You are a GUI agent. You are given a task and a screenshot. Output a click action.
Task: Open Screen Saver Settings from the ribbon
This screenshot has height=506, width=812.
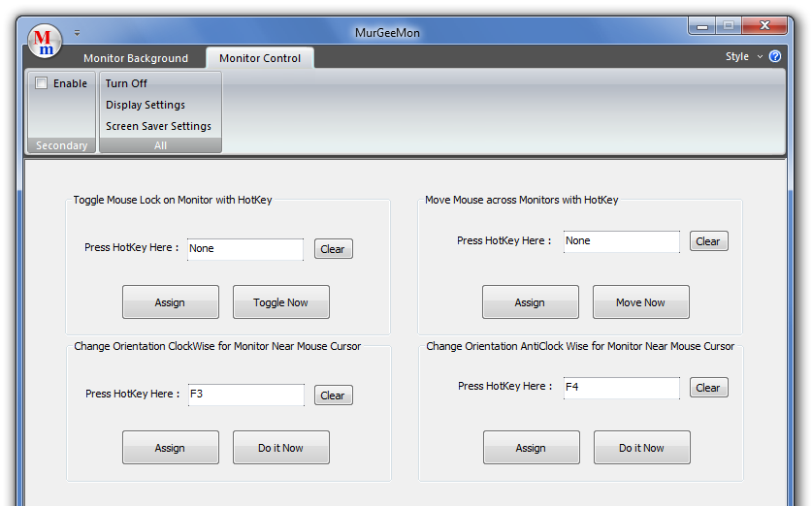[x=158, y=126]
